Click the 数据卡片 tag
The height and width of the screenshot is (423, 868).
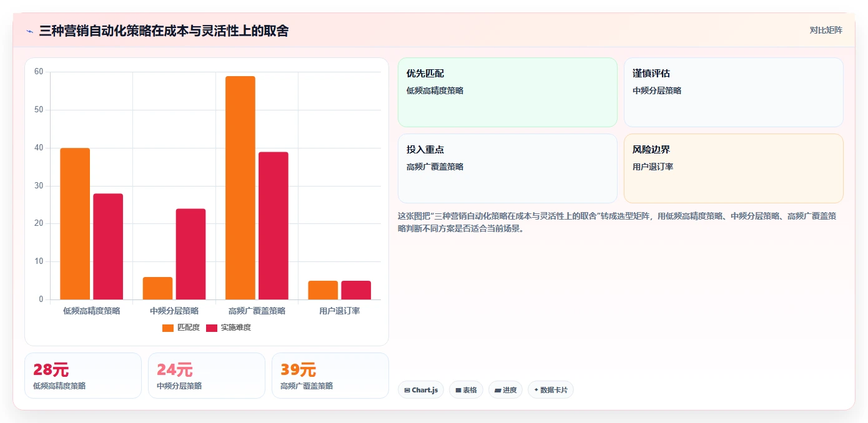(x=551, y=390)
